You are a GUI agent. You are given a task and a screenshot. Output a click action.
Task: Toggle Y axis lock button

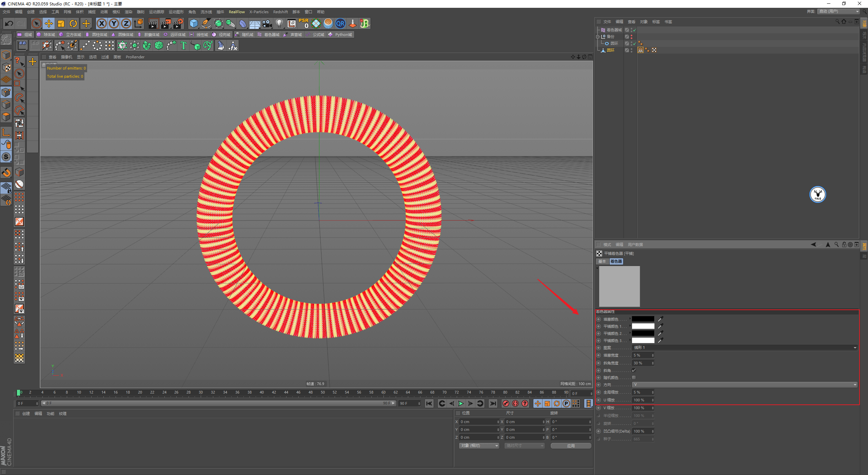(114, 23)
